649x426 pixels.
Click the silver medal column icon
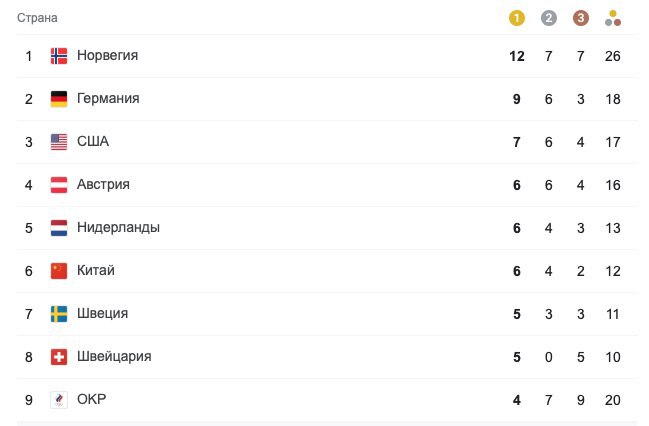[548, 18]
